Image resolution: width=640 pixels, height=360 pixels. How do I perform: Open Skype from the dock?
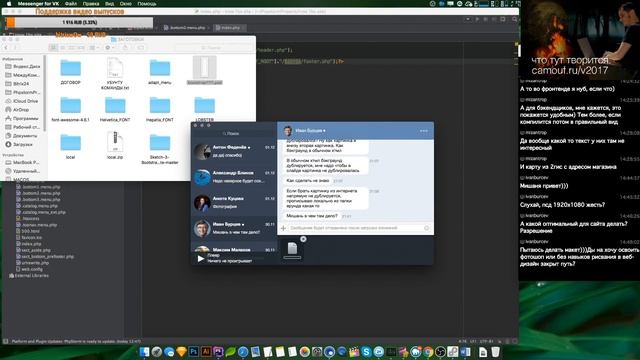tap(366, 351)
